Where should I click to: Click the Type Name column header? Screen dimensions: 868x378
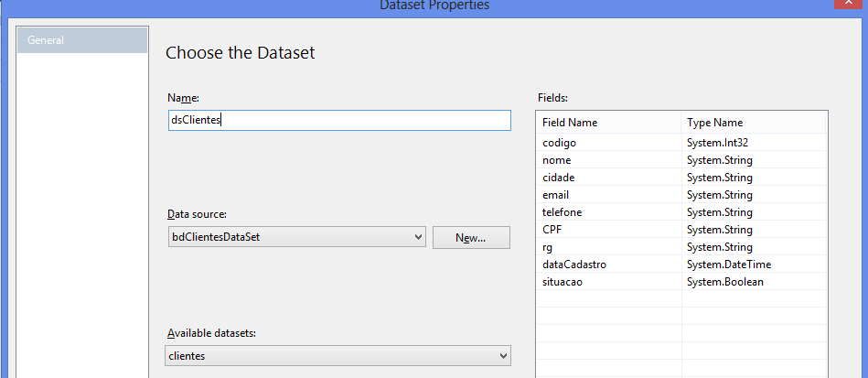(755, 123)
